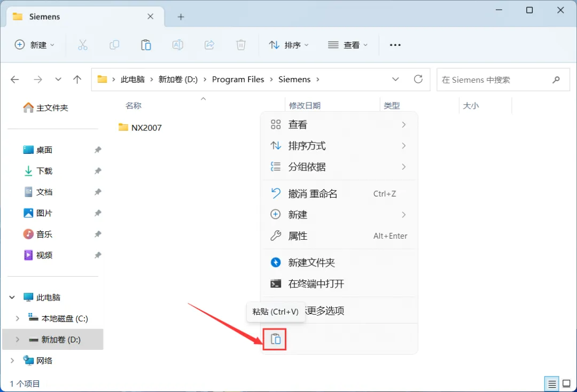Open 桌面 in sidebar
577x392 pixels.
point(38,150)
